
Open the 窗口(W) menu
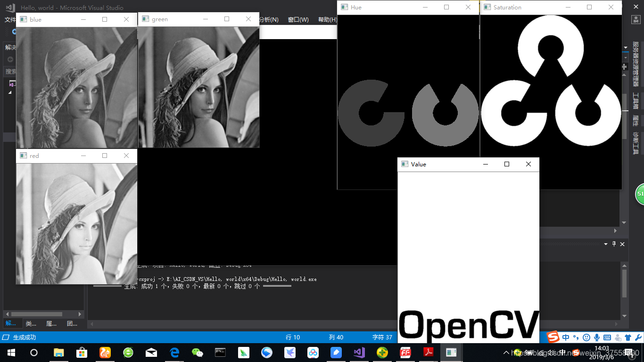298,20
